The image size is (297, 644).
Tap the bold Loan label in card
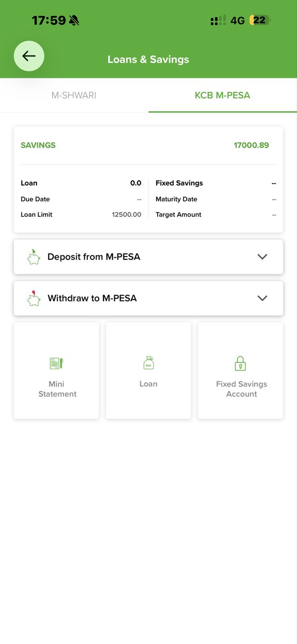point(29,183)
